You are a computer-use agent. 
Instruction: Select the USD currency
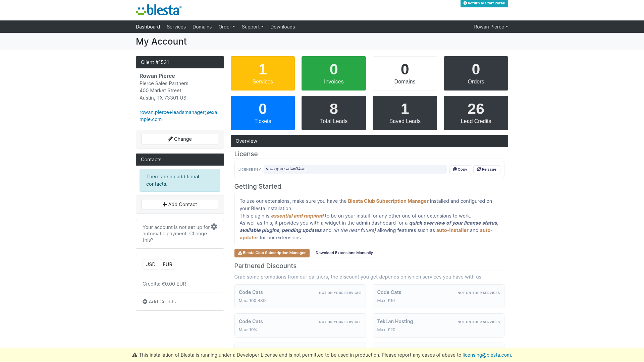click(x=150, y=264)
